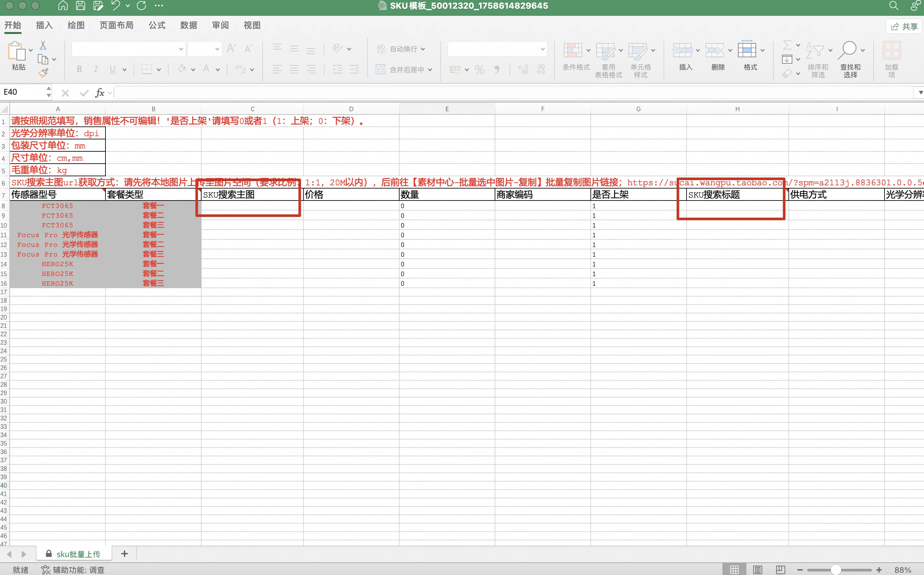Click the Cut scissors icon
This screenshot has width=924, height=575.
[43, 46]
